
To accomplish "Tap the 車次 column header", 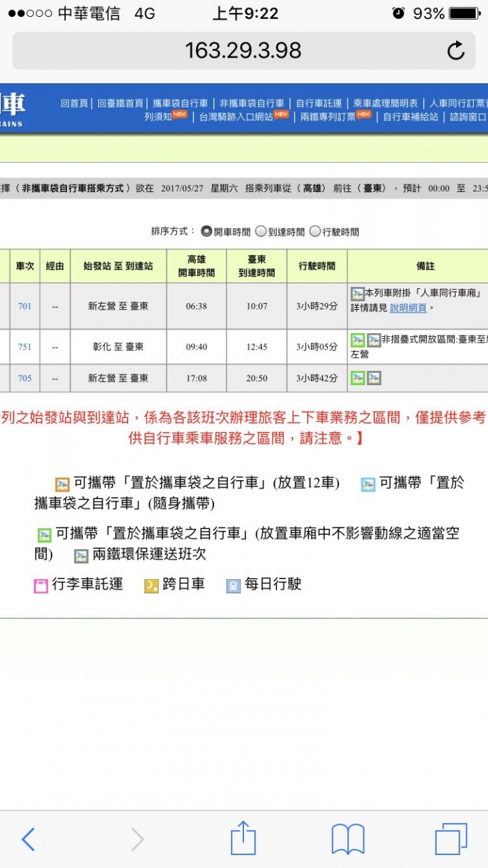I will pos(24,266).
